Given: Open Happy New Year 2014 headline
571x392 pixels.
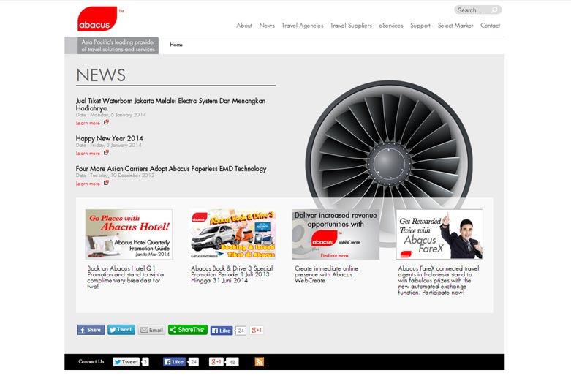Looking at the screenshot, I should pyautogui.click(x=109, y=138).
